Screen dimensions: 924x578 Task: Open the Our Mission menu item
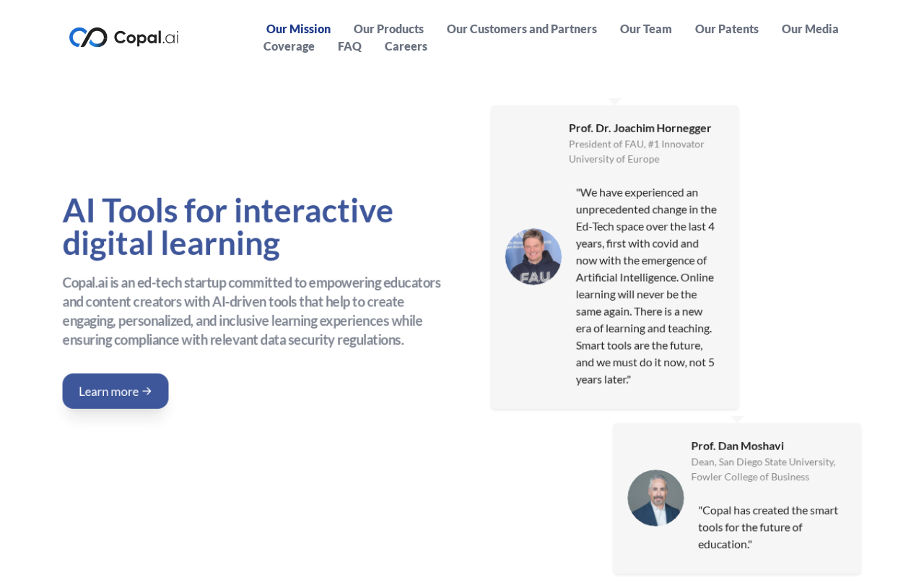[298, 29]
